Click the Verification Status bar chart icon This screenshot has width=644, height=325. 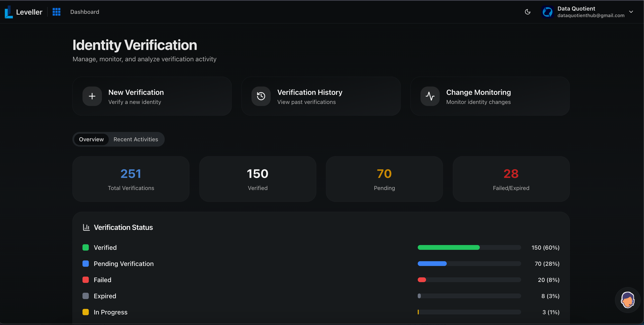coord(86,228)
